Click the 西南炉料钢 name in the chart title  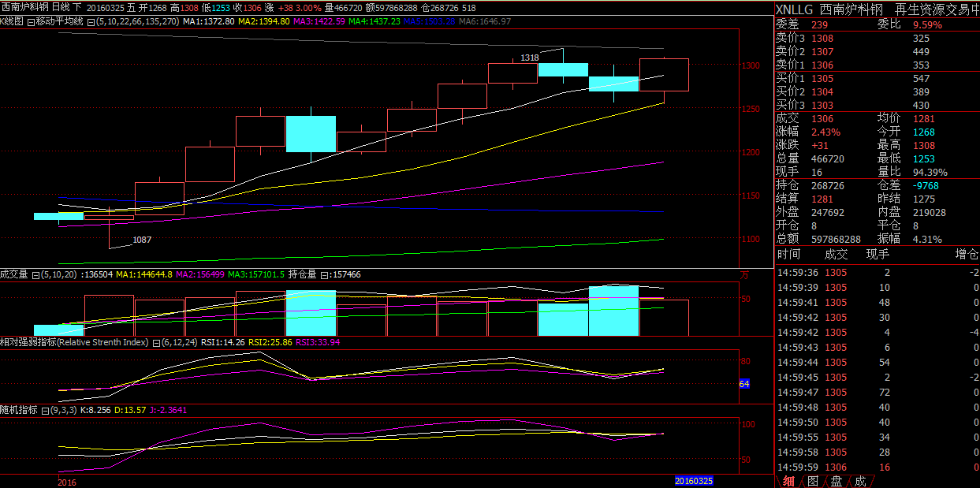point(24,7)
